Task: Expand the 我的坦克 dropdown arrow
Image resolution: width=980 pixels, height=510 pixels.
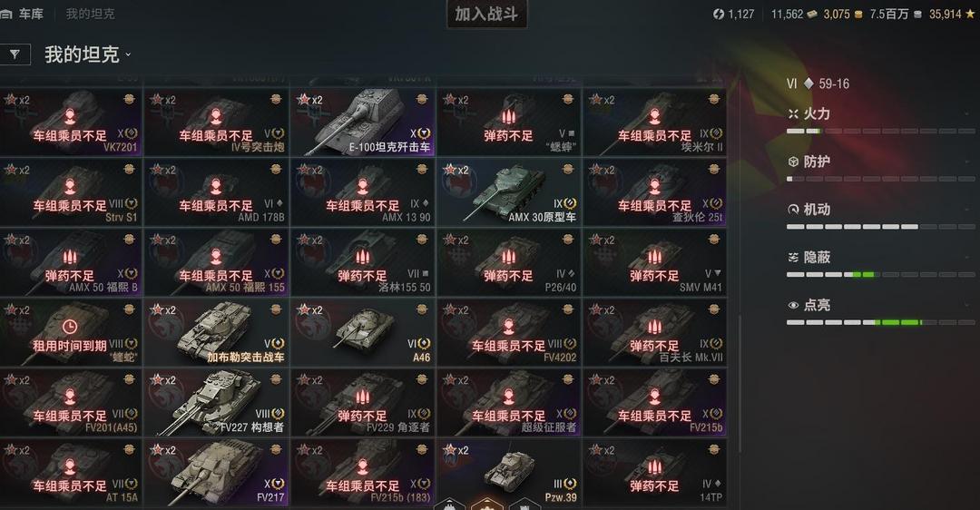Action: [128, 55]
